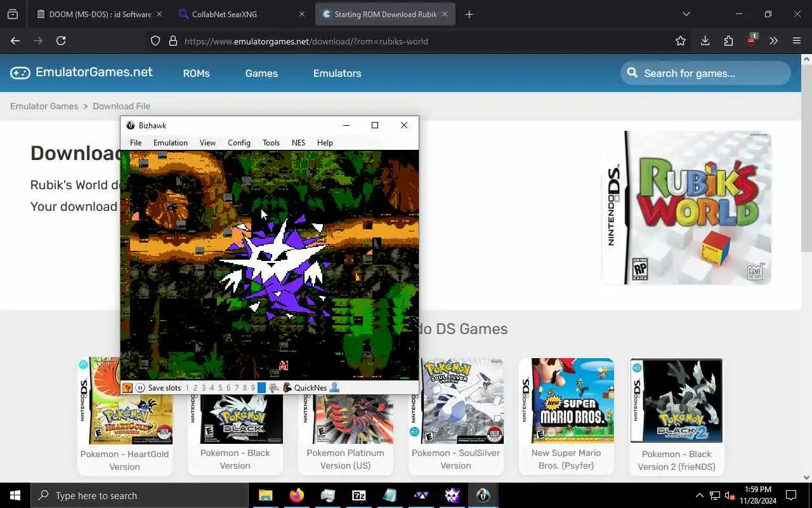Open Bizhawk Config menu

point(239,143)
